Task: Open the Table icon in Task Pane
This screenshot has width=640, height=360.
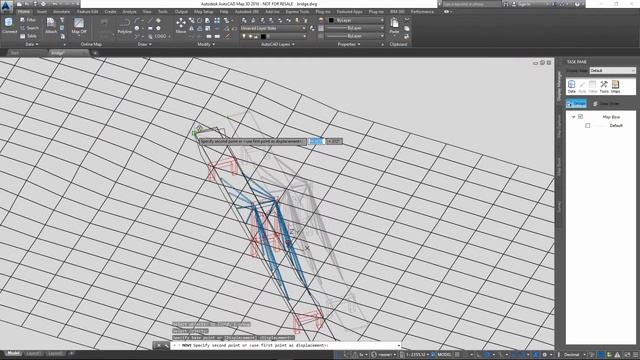Action: click(x=593, y=86)
